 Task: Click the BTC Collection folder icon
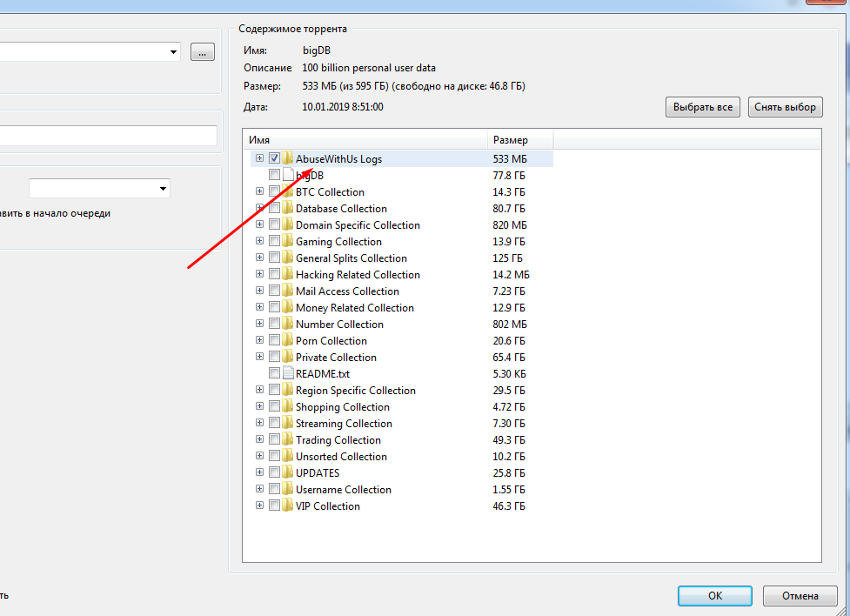(287, 192)
